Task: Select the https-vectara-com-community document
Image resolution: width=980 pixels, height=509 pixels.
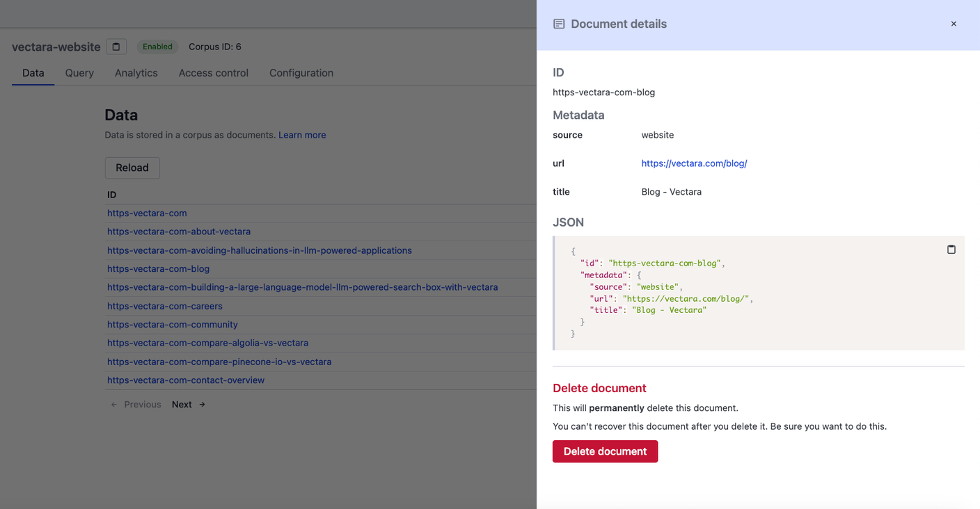Action: tap(173, 325)
